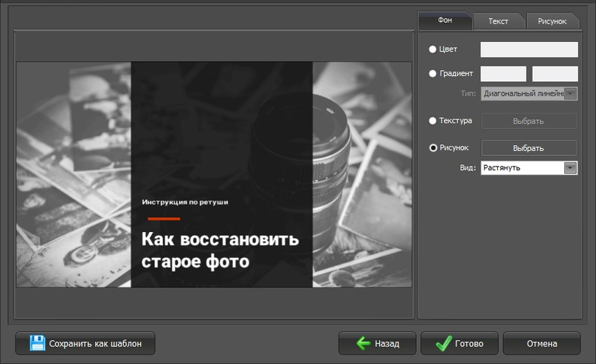The height and width of the screenshot is (364, 596).
Task: Select the Цвет radio button
Action: point(432,49)
